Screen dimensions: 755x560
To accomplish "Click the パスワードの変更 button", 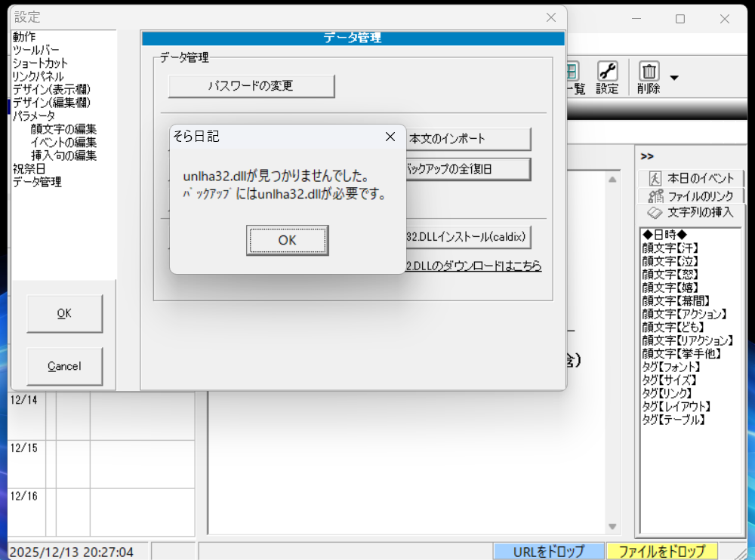I will (x=251, y=86).
